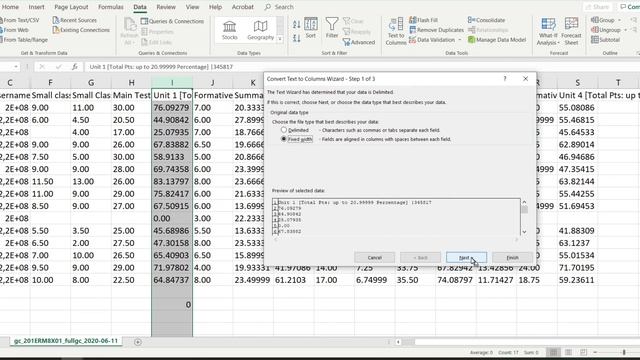The image size is (640, 360).
Task: Open the Insert ribbon tab
Action: [36, 7]
